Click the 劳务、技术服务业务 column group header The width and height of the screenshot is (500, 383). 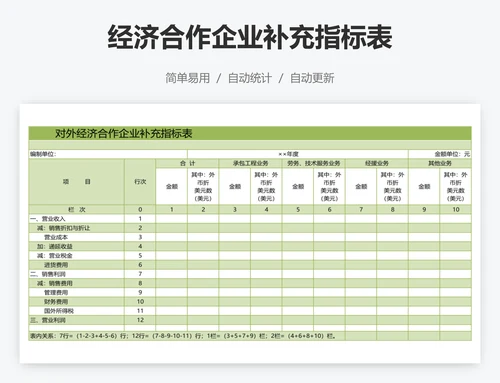pos(314,163)
